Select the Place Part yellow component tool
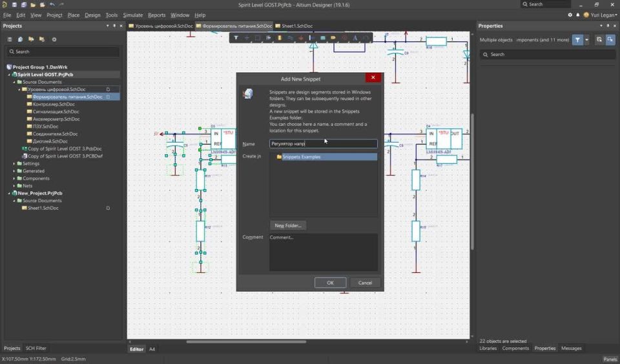 click(279, 38)
